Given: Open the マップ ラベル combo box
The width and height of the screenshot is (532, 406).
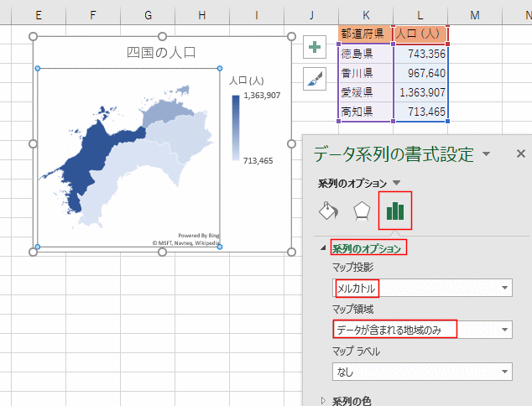Looking at the screenshot, I should coord(422,371).
